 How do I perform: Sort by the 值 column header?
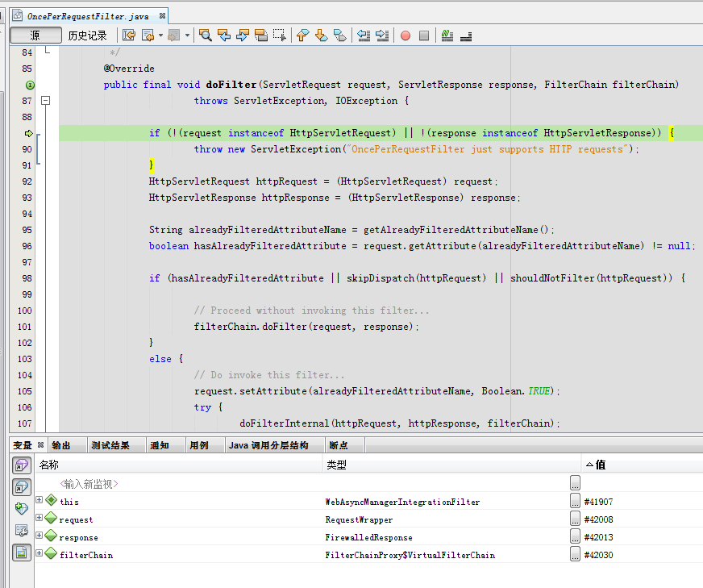[642, 465]
